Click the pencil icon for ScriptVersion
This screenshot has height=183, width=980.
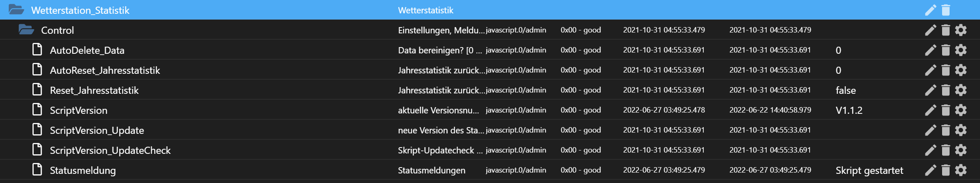tap(930, 110)
